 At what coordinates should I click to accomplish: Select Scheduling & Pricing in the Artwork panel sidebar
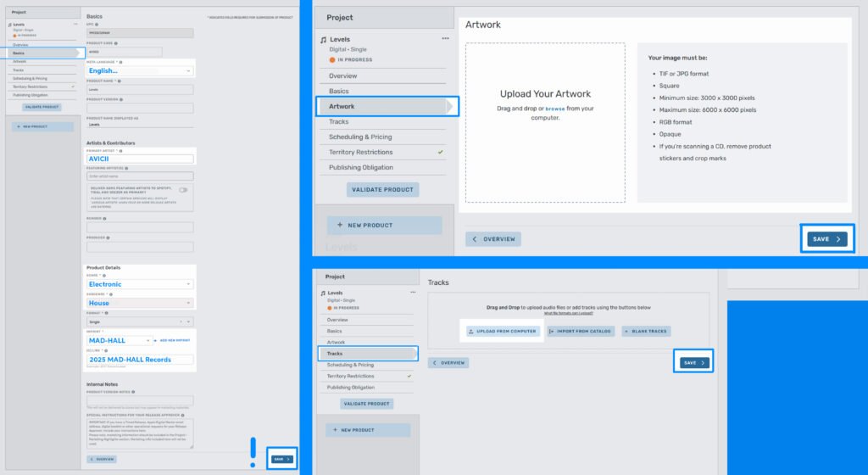pyautogui.click(x=360, y=137)
